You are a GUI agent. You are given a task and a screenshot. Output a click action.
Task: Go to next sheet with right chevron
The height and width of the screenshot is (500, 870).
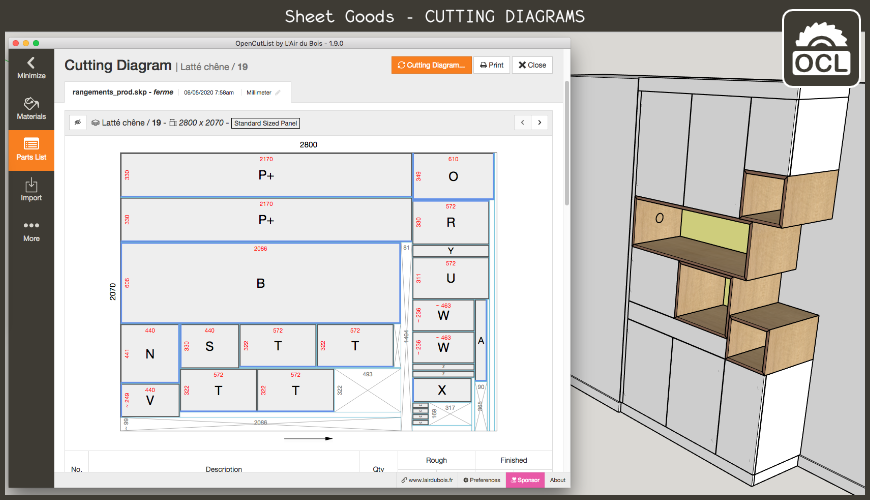point(540,123)
